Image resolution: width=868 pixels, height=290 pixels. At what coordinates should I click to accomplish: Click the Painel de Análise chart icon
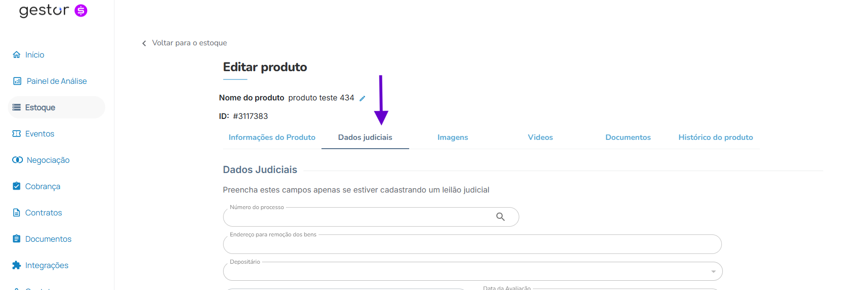click(17, 81)
